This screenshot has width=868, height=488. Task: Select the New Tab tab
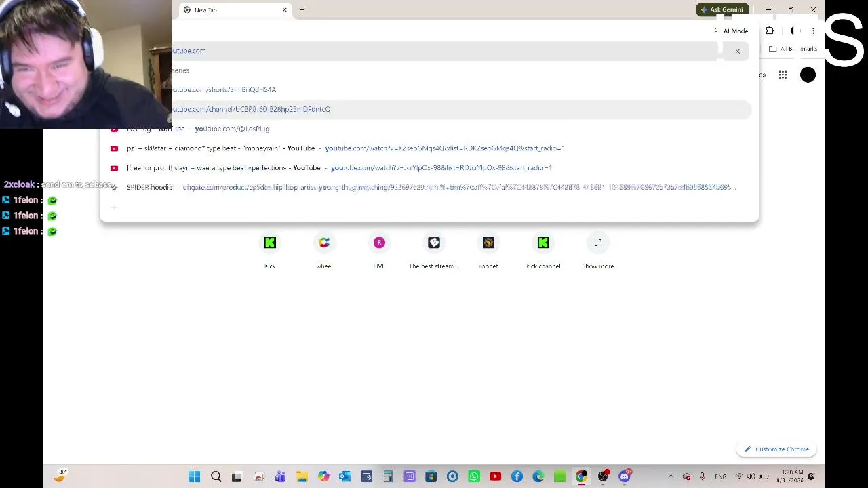[234, 10]
